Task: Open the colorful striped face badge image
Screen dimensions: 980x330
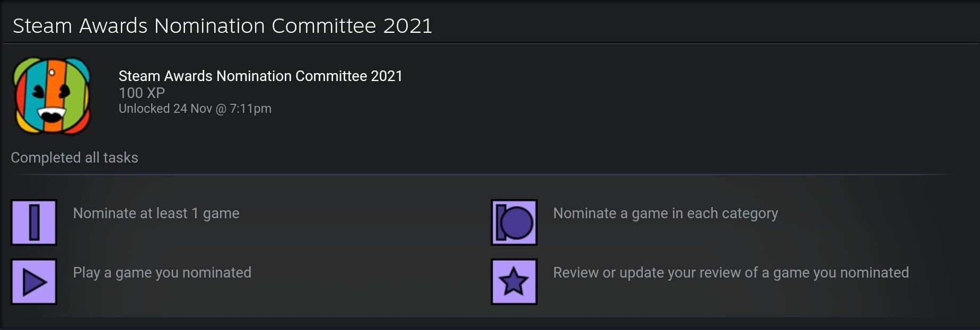Action: pos(52,96)
